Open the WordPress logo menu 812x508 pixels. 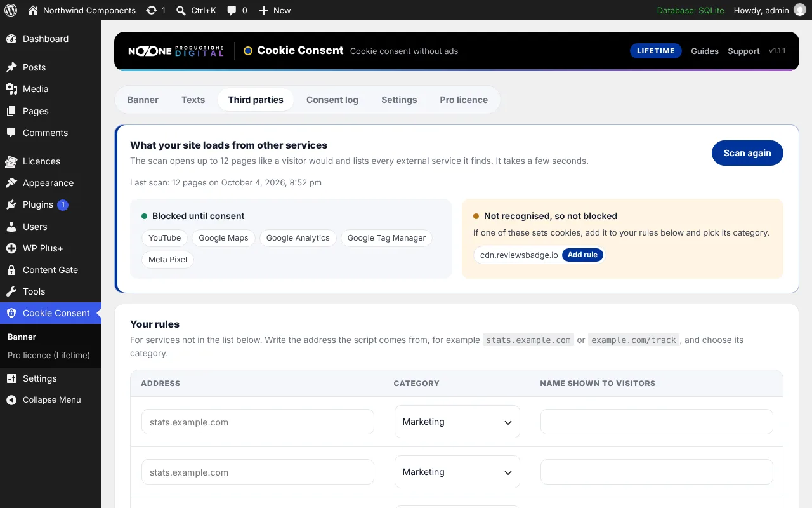pyautogui.click(x=11, y=10)
